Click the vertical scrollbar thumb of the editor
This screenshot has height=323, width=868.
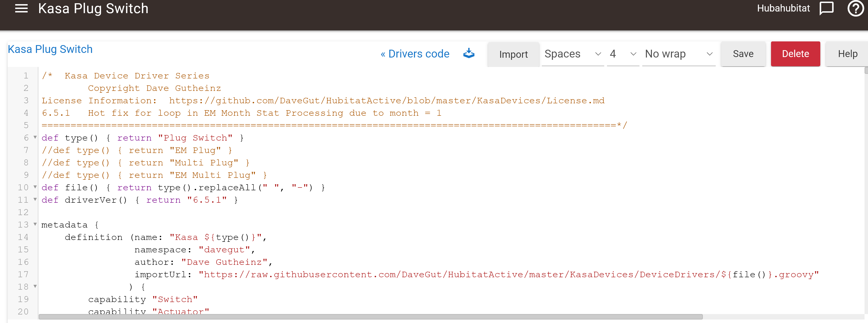pos(866,70)
